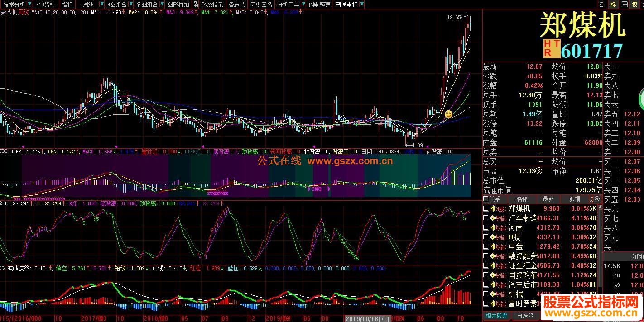Click the diamond icon in 汽车后市 row
The height and width of the screenshot is (322, 644).
[493, 285]
